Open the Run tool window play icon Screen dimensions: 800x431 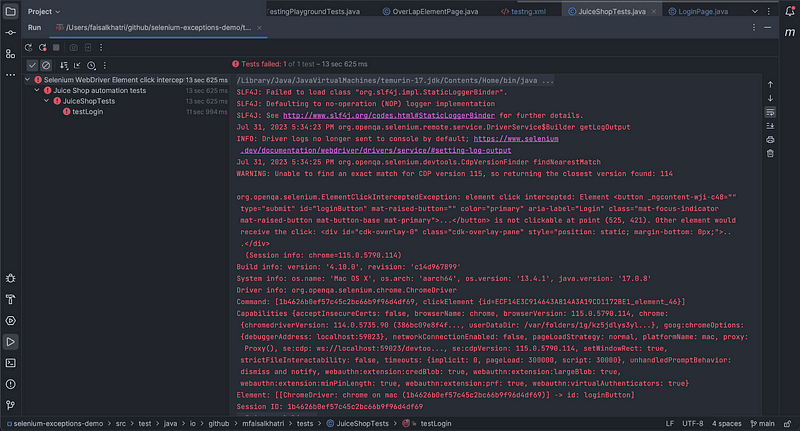click(10, 342)
